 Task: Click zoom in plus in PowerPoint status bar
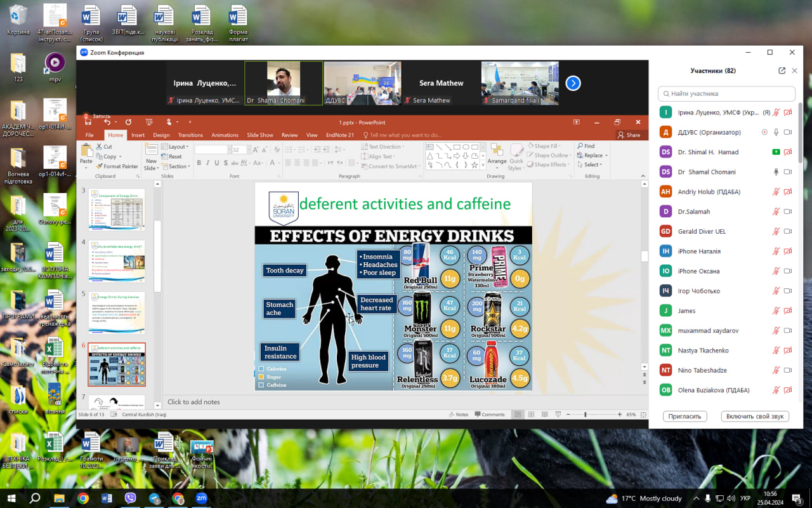click(619, 414)
